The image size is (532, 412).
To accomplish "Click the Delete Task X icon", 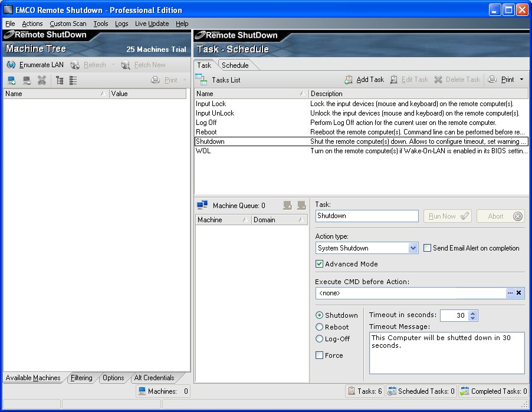I will click(x=438, y=80).
